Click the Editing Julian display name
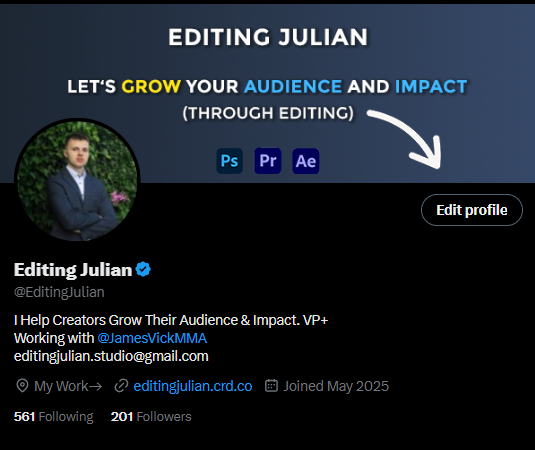Screen dimensions: 535x450 click(x=73, y=270)
